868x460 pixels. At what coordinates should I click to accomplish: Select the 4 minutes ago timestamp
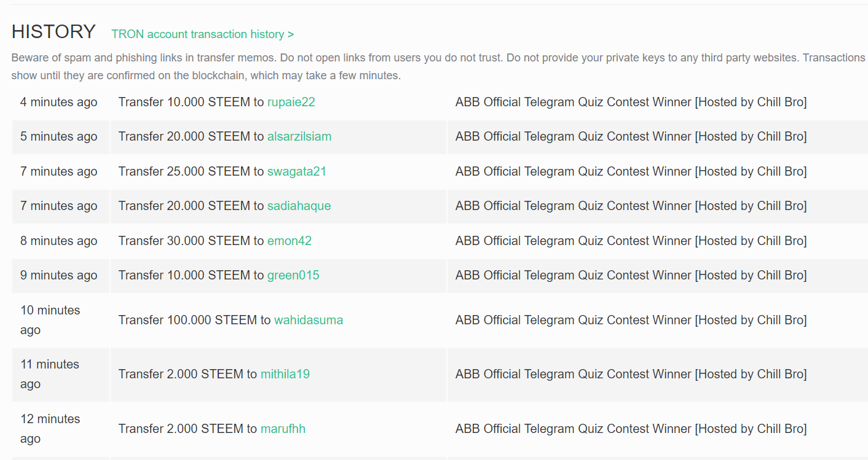(x=58, y=102)
